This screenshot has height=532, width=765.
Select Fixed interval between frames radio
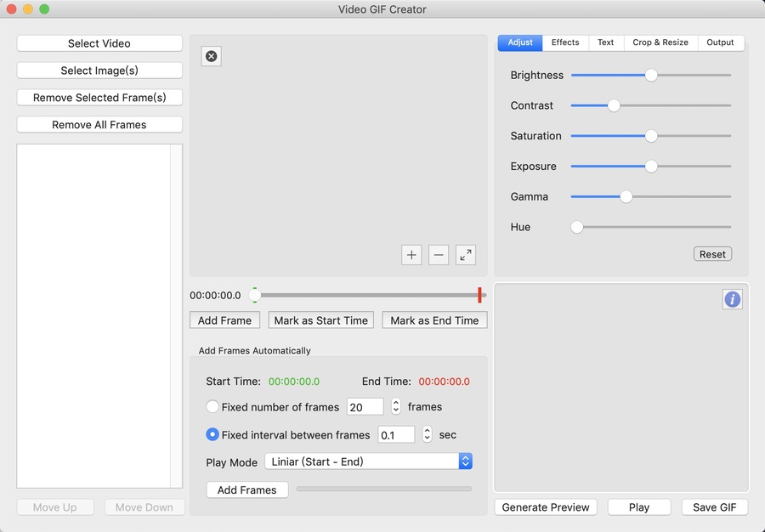(212, 434)
